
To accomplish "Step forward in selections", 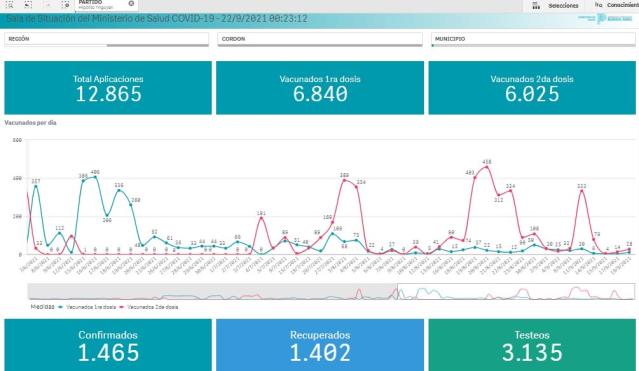I will pyautogui.click(x=47, y=4).
